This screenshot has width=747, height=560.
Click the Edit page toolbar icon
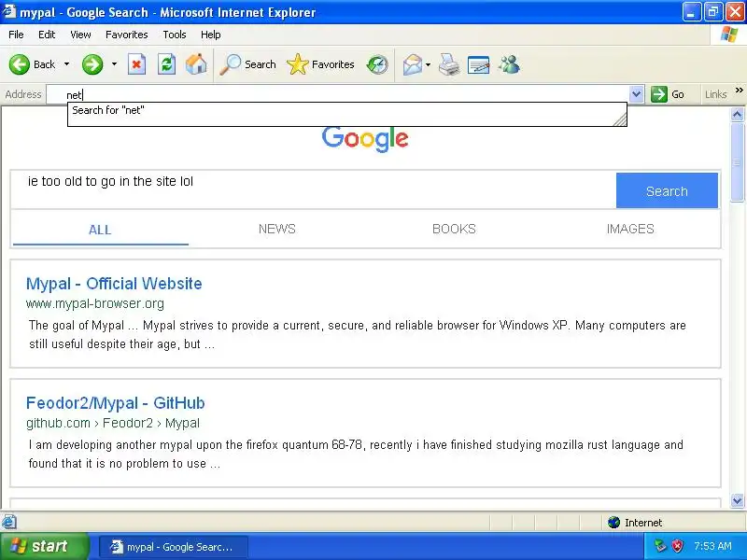tap(478, 64)
